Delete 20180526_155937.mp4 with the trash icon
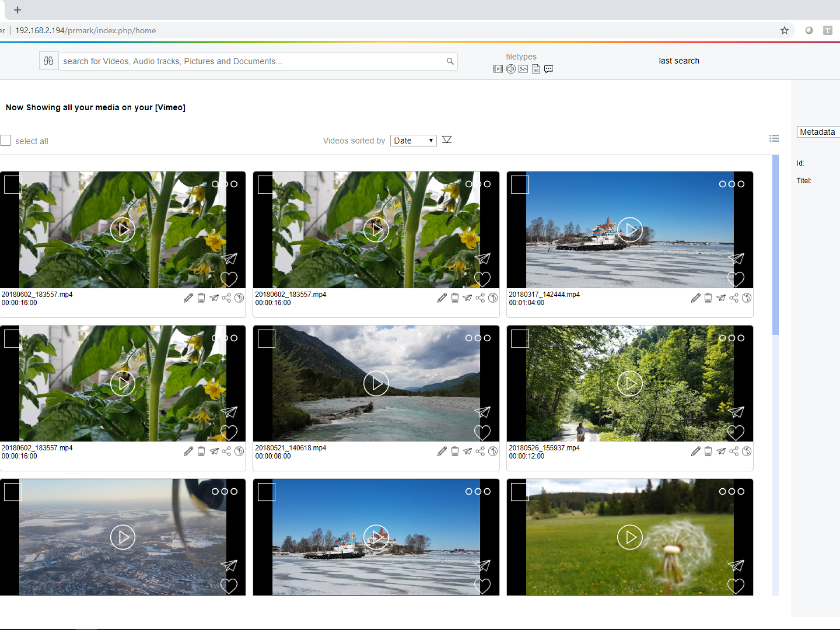Screen dimensions: 840x630 [708, 451]
